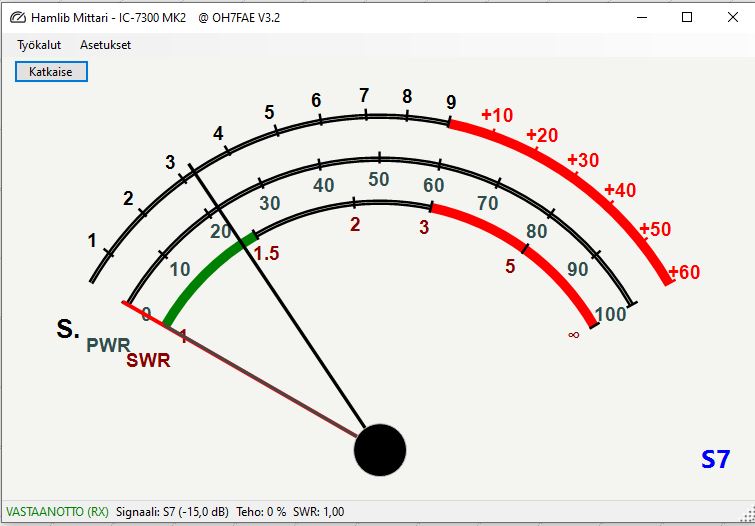The height and width of the screenshot is (526, 755).
Task: Click the Teho 0 % status field
Action: (x=261, y=512)
